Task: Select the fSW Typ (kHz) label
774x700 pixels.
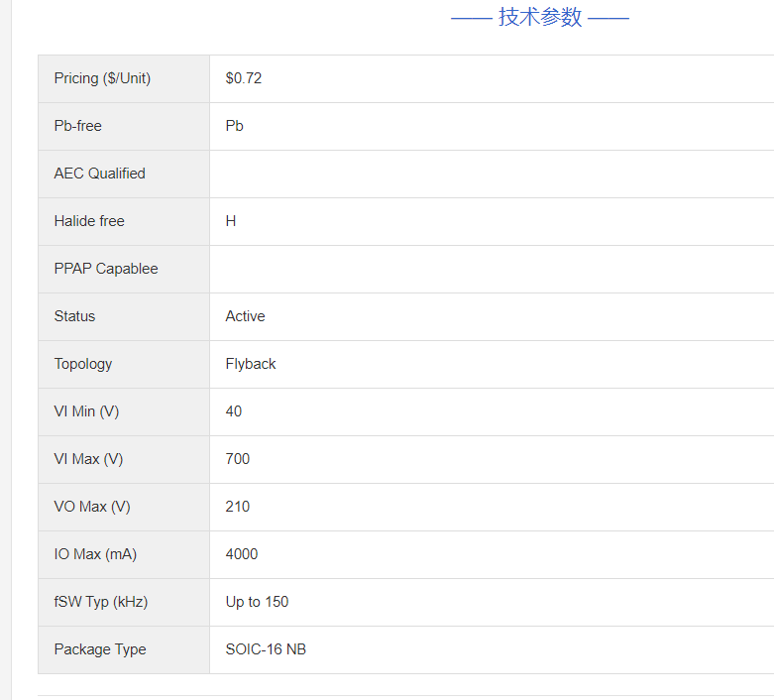Action: (x=100, y=602)
